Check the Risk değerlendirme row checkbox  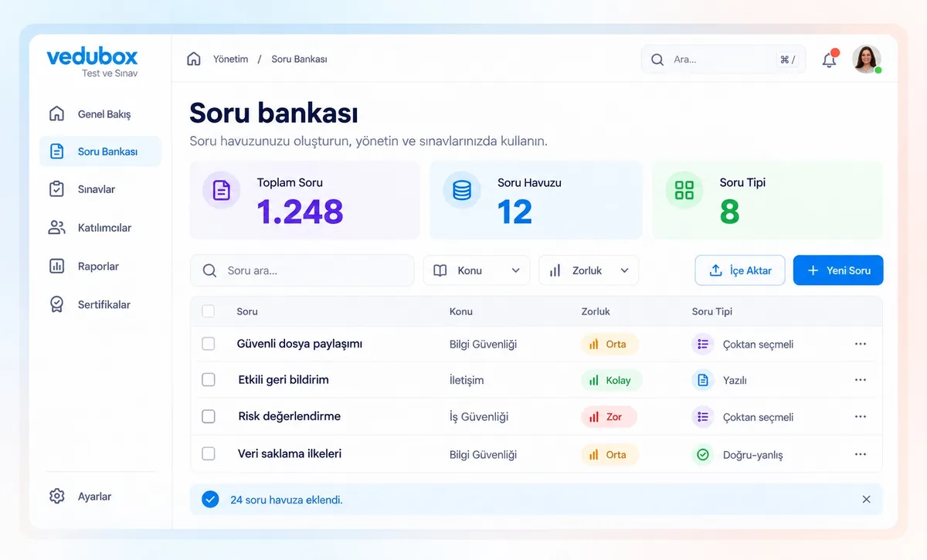point(209,416)
